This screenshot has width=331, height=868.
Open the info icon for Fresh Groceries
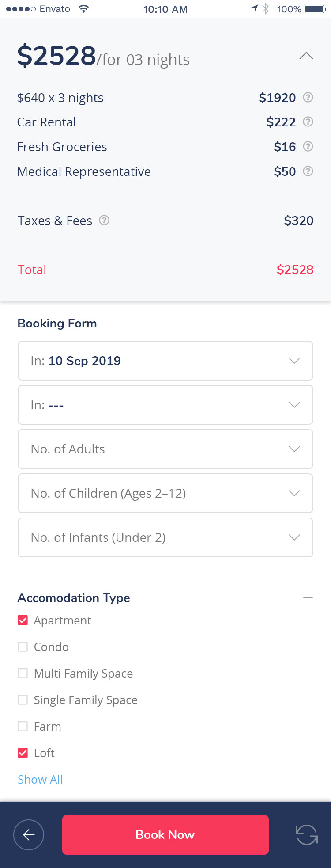coord(308,146)
